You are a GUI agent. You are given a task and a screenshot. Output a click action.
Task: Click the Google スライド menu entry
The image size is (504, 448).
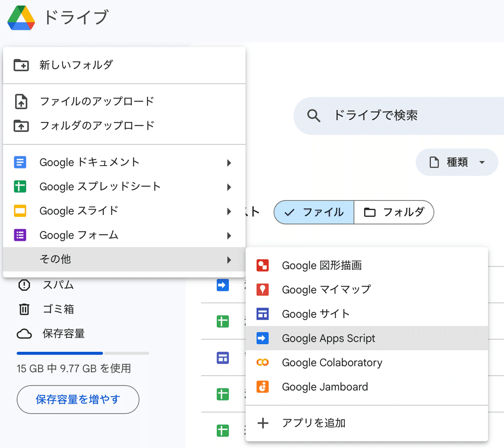(x=124, y=211)
